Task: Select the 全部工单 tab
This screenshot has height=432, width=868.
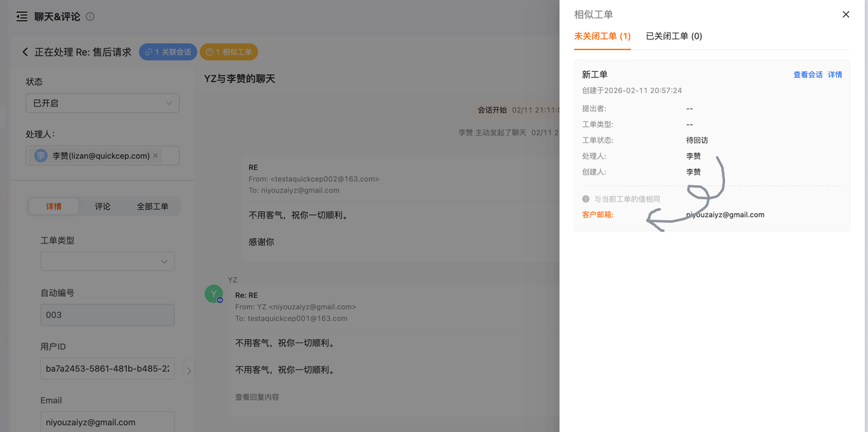Action: pyautogui.click(x=153, y=206)
